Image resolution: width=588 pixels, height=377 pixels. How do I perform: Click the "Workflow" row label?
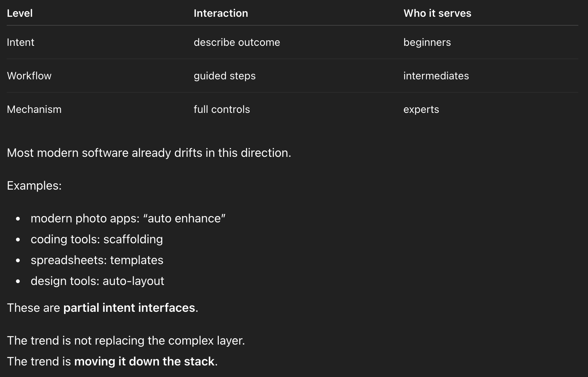(x=29, y=76)
